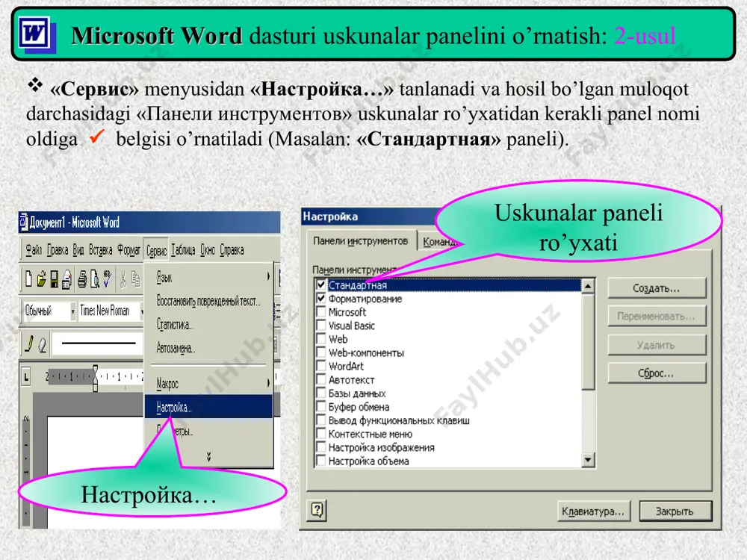Image resolution: width=747 pixels, height=560 pixels.
Task: Enable the WordArt toolbar checkbox
Action: click(321, 366)
